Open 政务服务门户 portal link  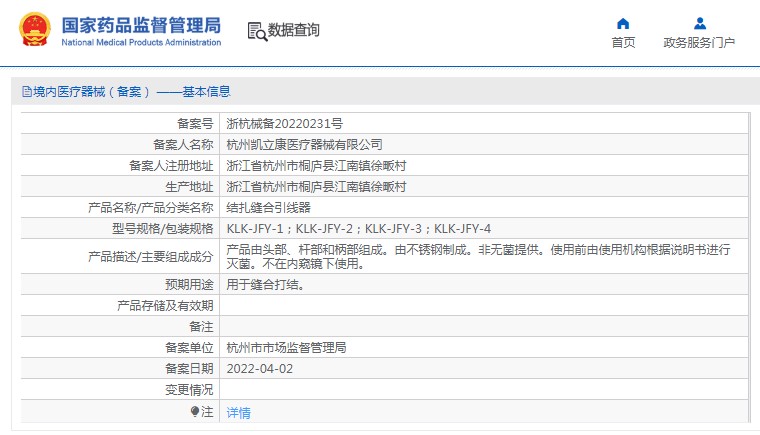pyautogui.click(x=699, y=43)
